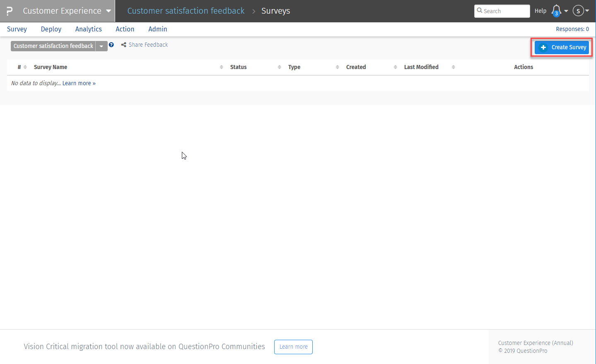Open the notifications bell
This screenshot has height=364, width=596.
tap(555, 11)
